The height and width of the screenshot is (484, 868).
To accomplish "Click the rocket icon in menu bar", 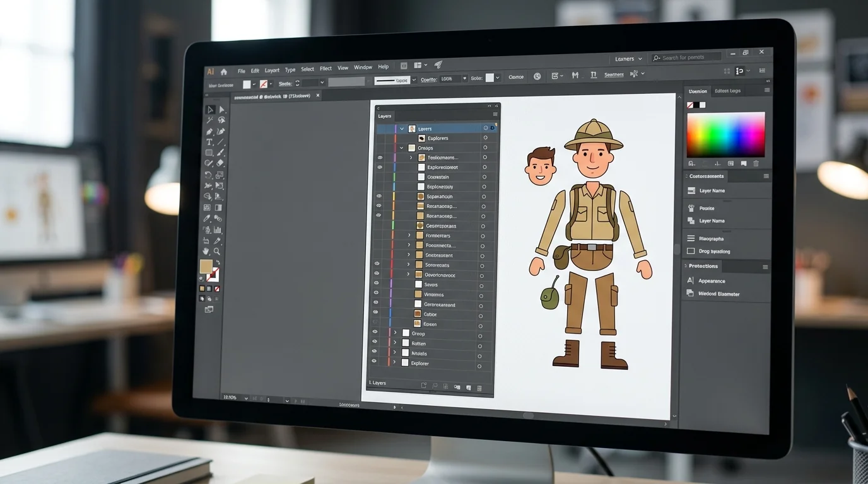I will (438, 65).
